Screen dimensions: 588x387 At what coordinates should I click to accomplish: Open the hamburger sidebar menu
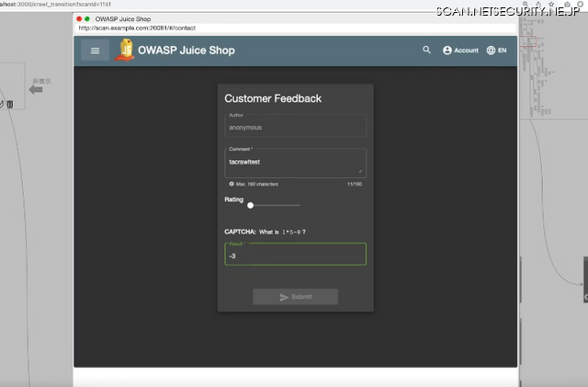[95, 51]
